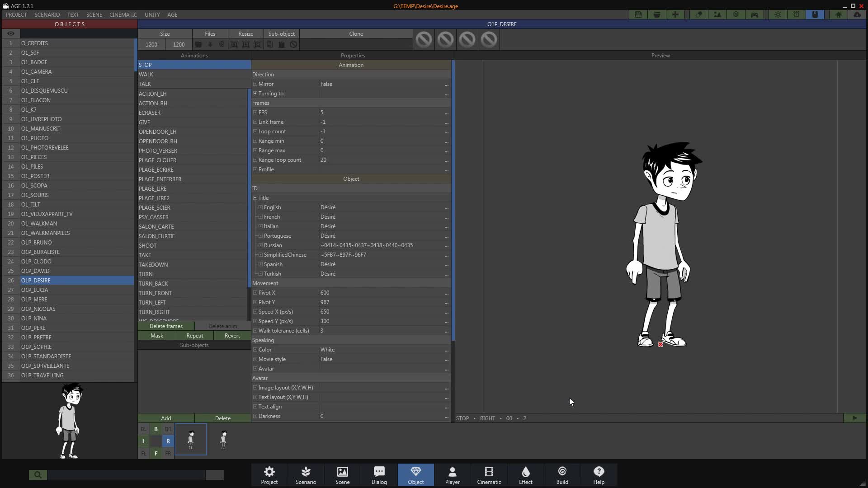Viewport: 868px width, 488px height.
Task: Click the search text field at bottom
Action: (127, 474)
